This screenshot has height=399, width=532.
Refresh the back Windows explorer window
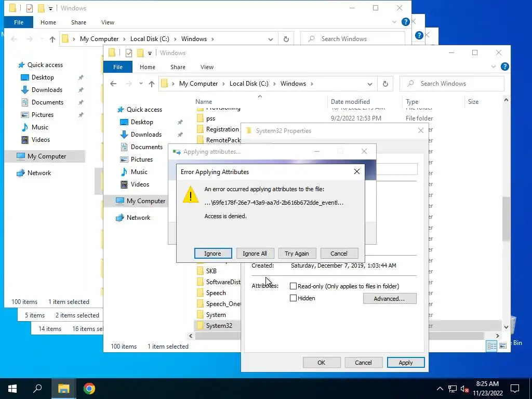[x=286, y=39]
